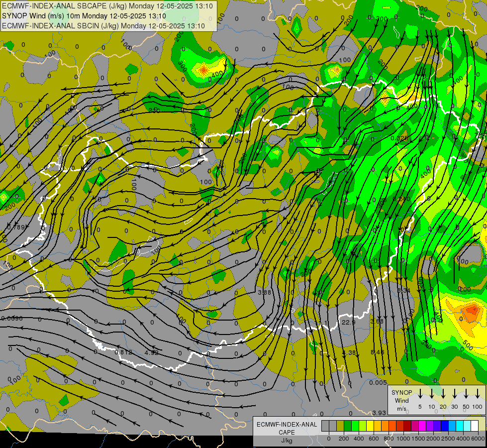487x448 pixels.
Task: Click the map value 0.789
Action: click(x=15, y=227)
